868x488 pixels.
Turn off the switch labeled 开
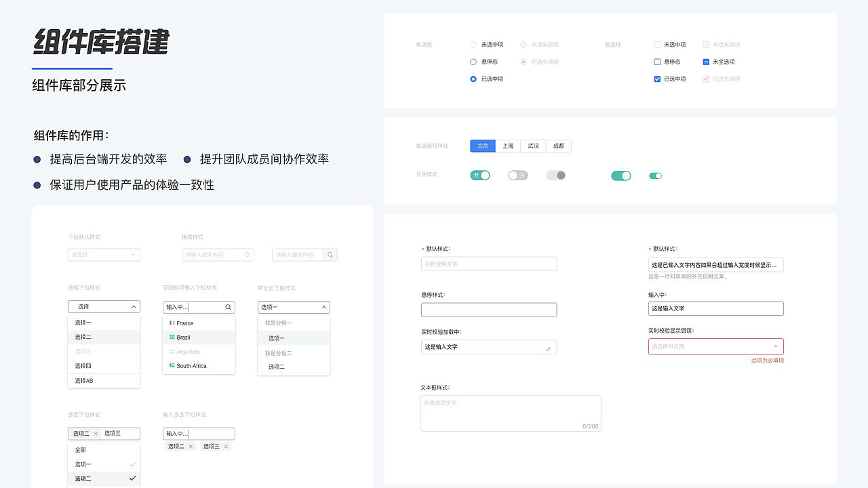coord(480,176)
